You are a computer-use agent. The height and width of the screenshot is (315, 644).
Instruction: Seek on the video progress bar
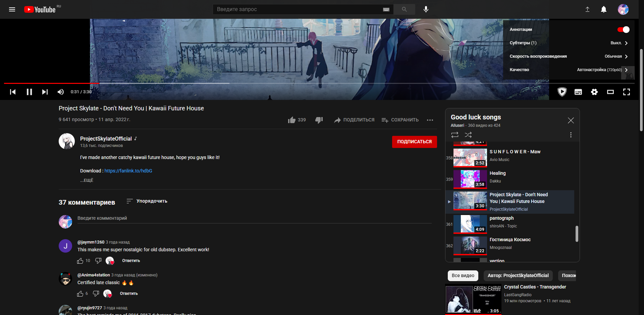[x=319, y=83]
